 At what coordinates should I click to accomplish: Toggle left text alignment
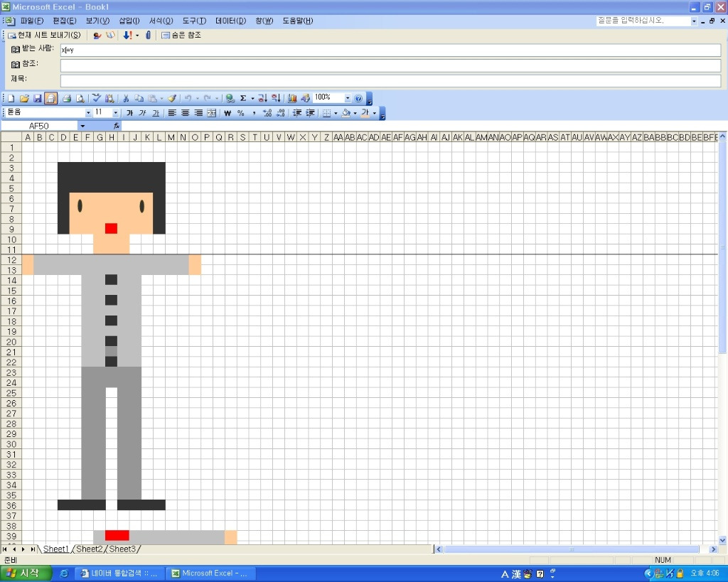(x=172, y=113)
